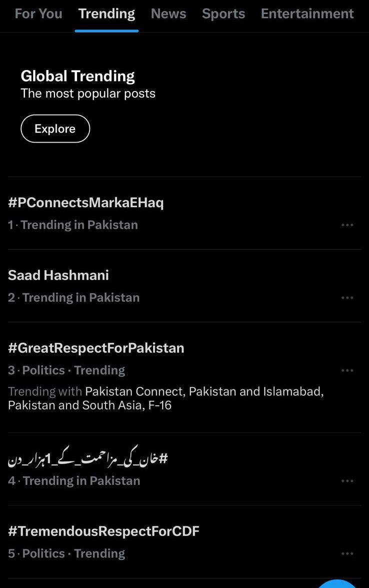Open more options for #PConnectsMarkaEHaq trend
Viewport: 369px width, 588px height.
pos(347,225)
